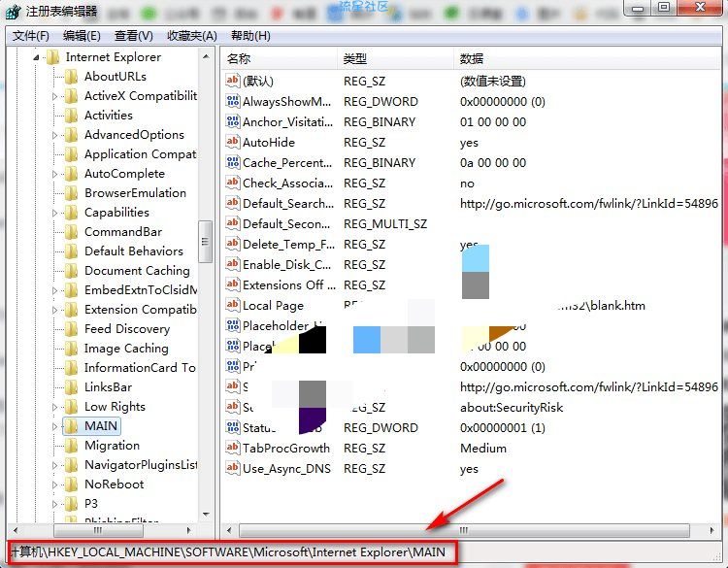This screenshot has height=568, width=728.
Task: Expand the Low Rights key
Action: coord(54,407)
